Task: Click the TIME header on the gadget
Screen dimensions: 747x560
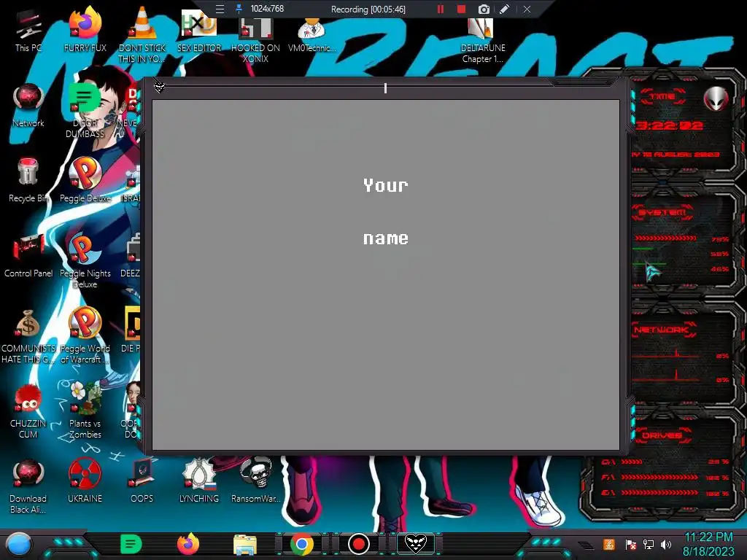Action: click(x=662, y=96)
